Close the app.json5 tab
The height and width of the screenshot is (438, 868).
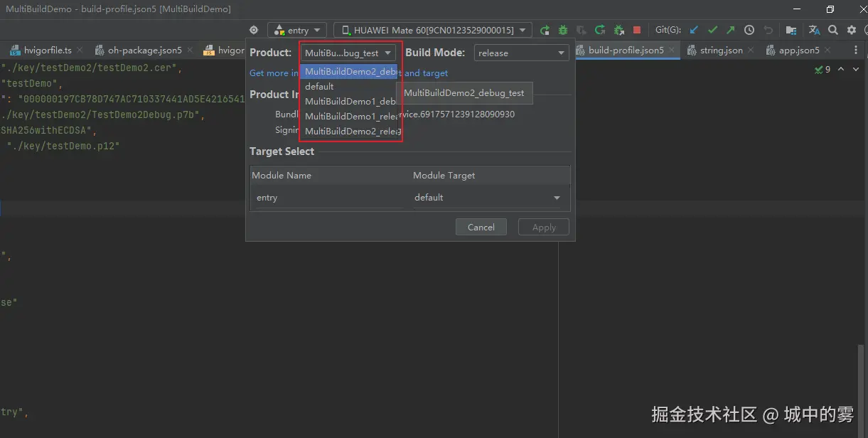tap(827, 50)
